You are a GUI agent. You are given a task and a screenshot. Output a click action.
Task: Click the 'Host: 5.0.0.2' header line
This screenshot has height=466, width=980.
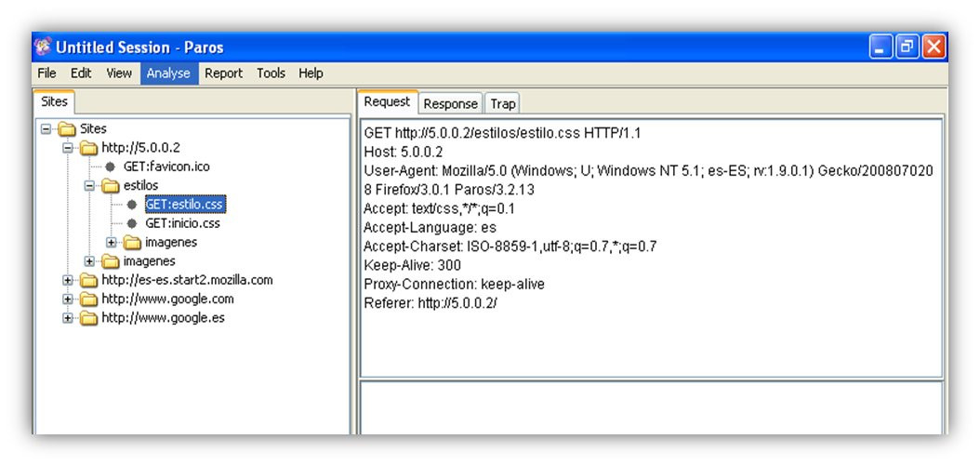[404, 152]
